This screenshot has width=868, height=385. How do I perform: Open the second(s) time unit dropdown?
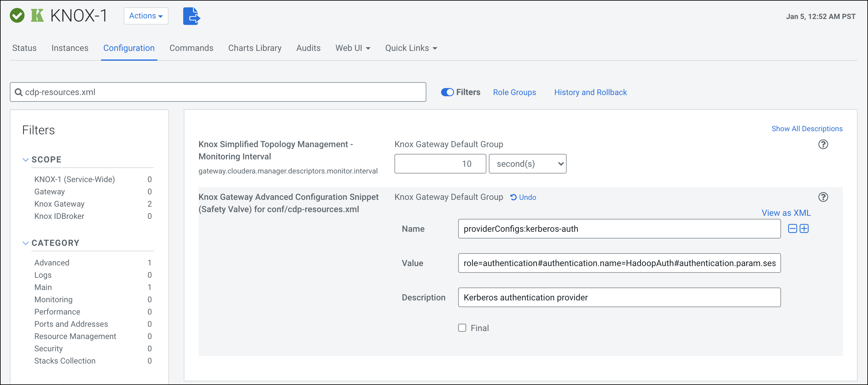[527, 164]
